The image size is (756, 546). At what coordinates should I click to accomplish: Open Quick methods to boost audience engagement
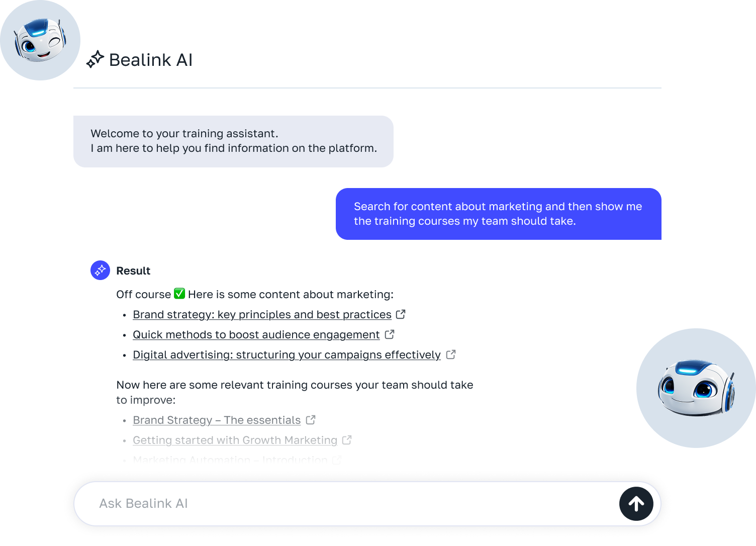[256, 335]
